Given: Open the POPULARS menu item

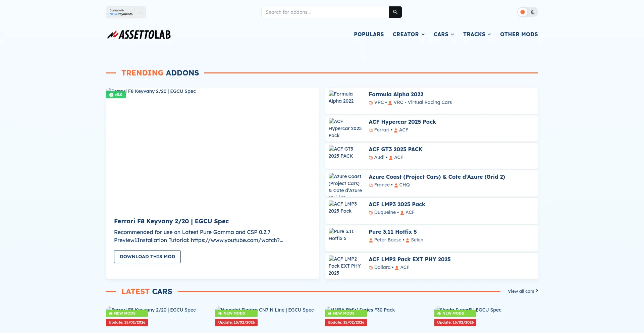Looking at the screenshot, I should pos(369,34).
